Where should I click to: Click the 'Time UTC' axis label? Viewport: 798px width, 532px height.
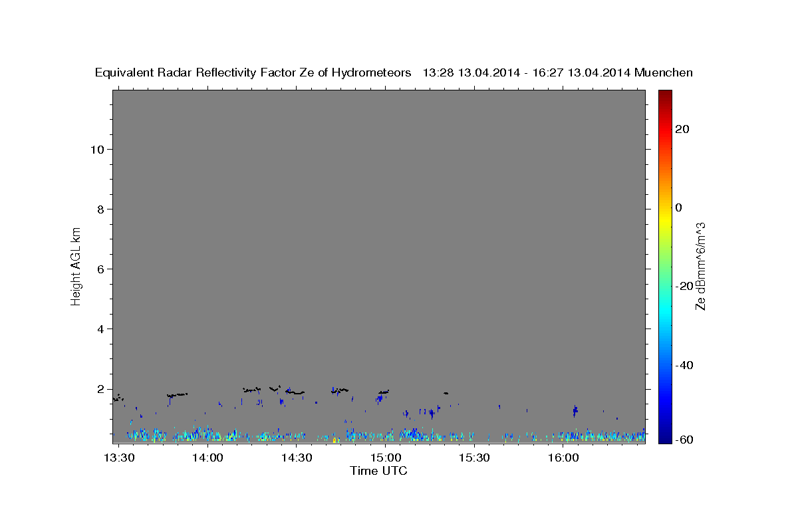pos(378,471)
